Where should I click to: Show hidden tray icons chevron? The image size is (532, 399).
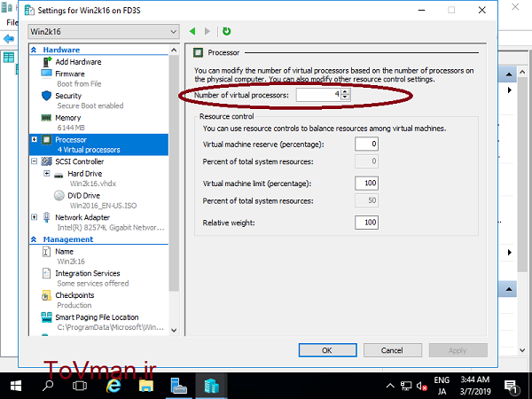click(x=390, y=386)
